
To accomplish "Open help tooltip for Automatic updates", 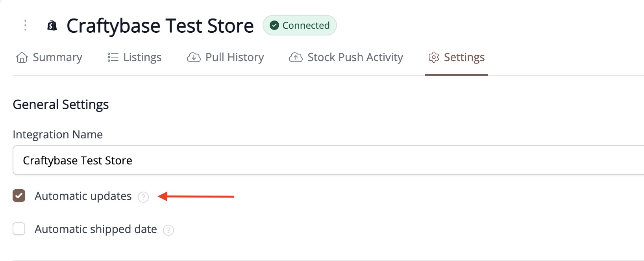I will (143, 197).
